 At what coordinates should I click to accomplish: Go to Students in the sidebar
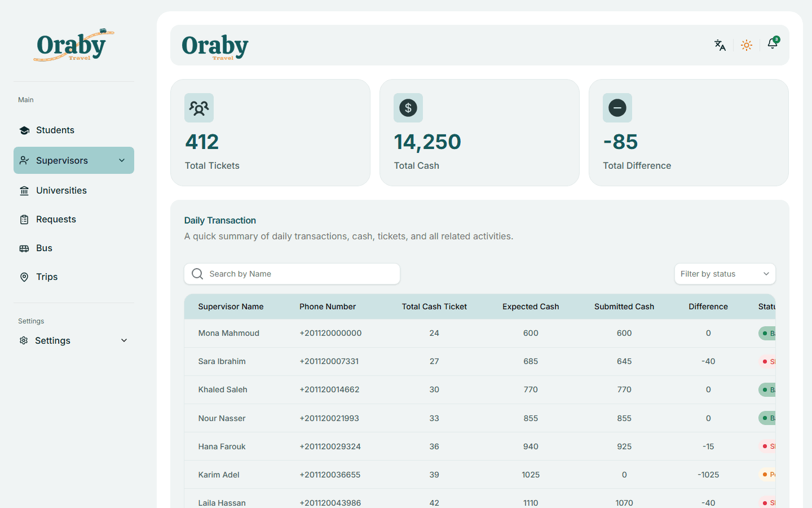tap(74, 130)
